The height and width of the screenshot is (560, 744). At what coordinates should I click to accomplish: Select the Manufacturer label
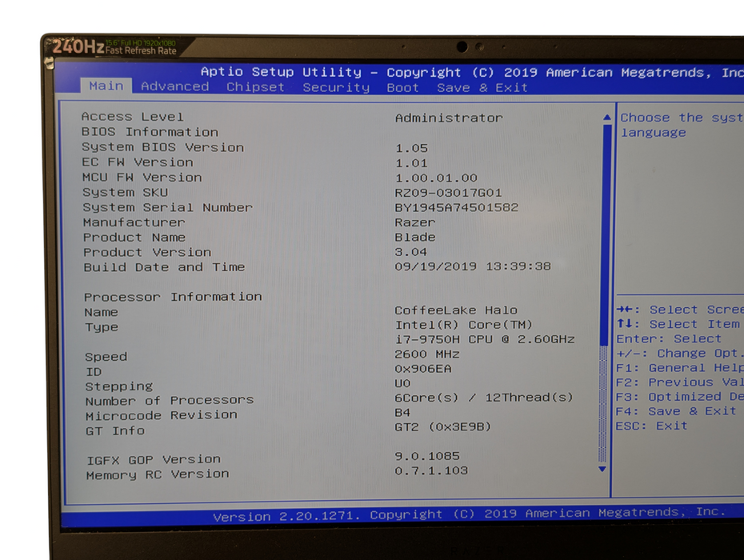tap(134, 222)
